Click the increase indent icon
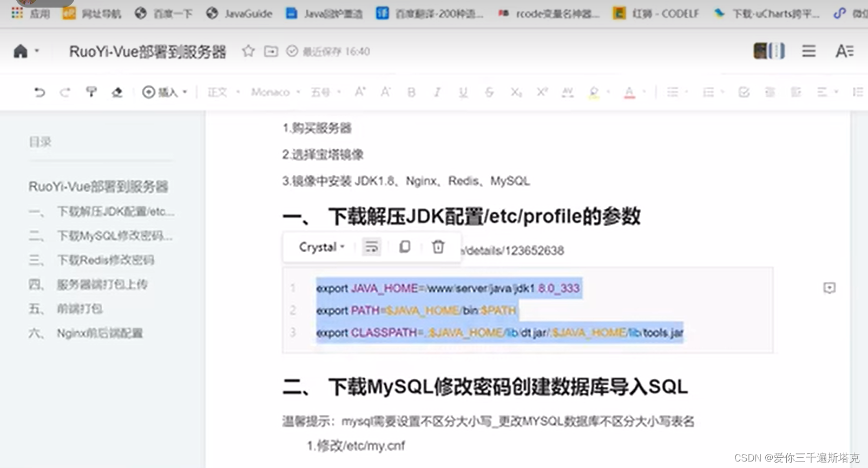Viewport: 868px width, 468px height. 796,92
